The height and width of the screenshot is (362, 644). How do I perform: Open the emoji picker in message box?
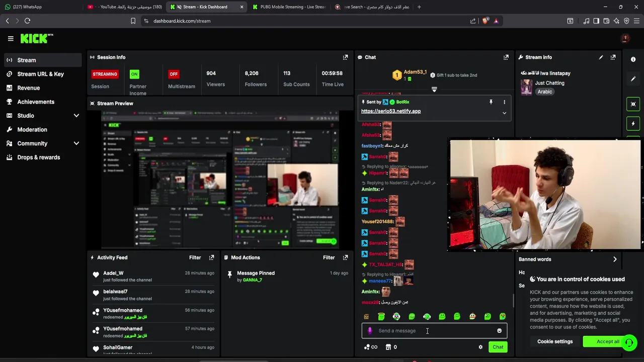point(499,331)
